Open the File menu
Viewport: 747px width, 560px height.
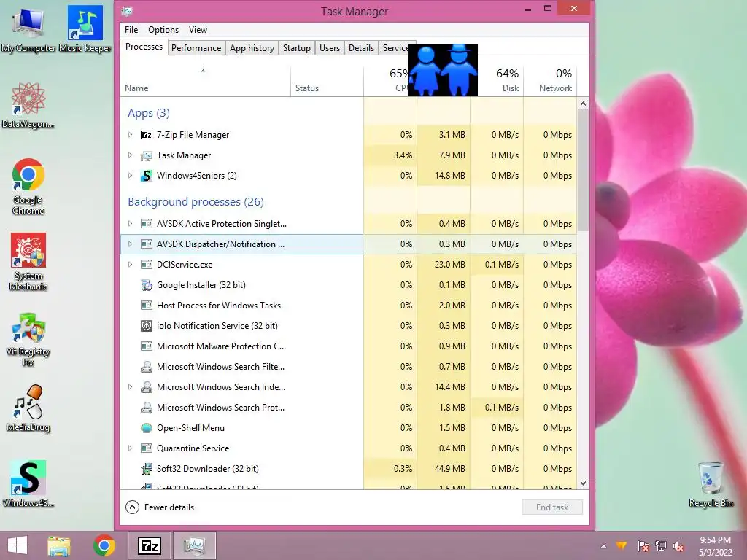[x=131, y=29]
